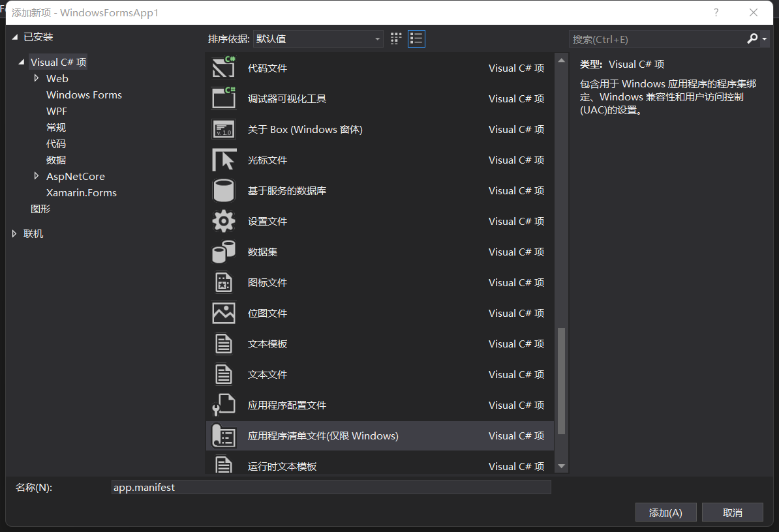Select the 运行时文本模板 row text
Screen dimensions: 779x532
(x=282, y=467)
